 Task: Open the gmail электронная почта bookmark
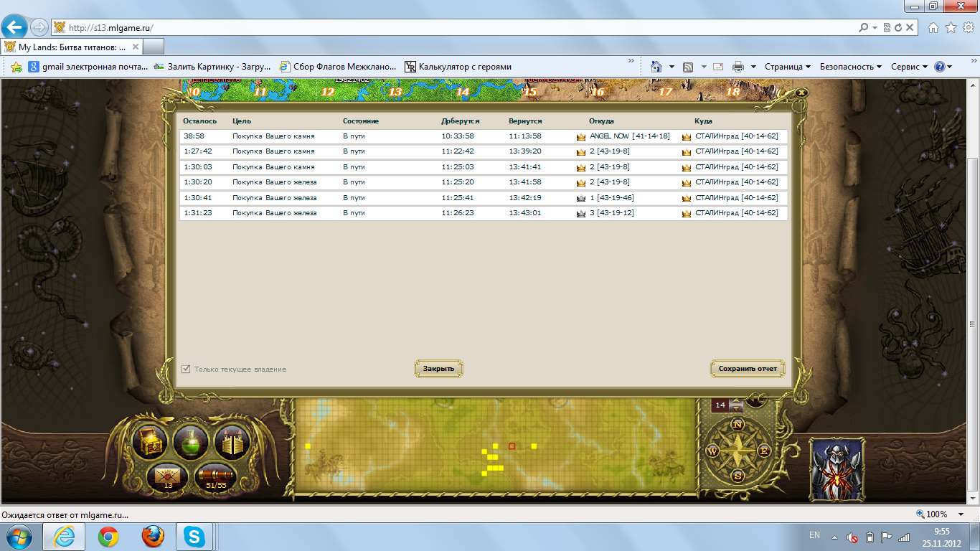point(88,67)
